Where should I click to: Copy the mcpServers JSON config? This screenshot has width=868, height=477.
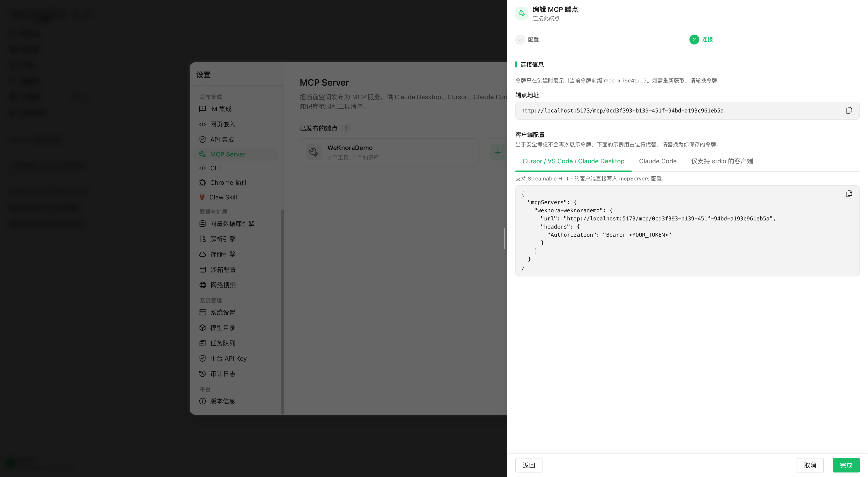coord(849,194)
